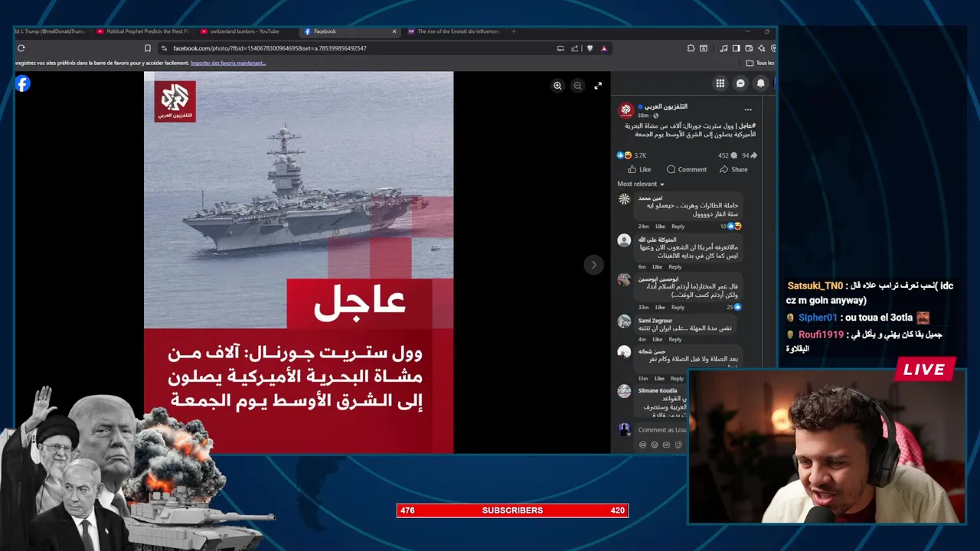Zoom in on the photo
980x551 pixels.
557,86
